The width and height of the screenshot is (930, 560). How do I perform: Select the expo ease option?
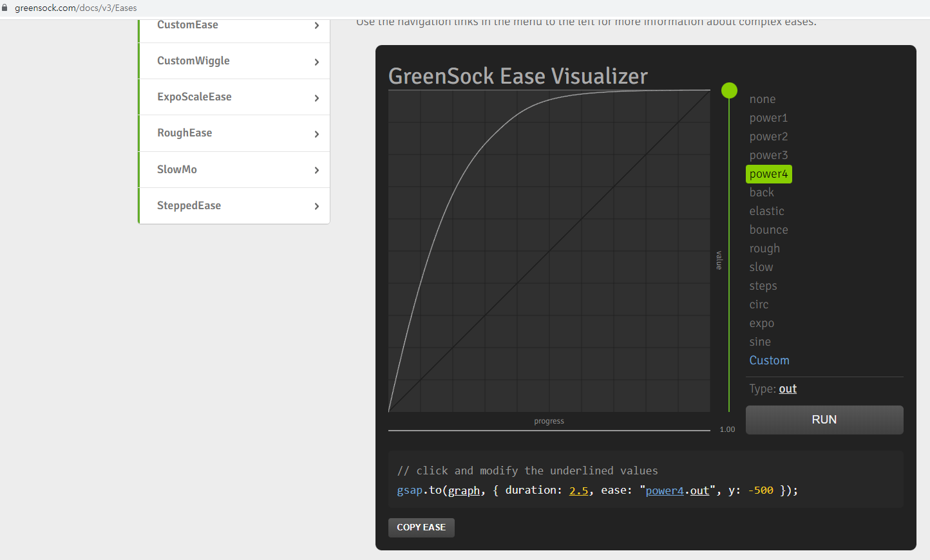(762, 323)
